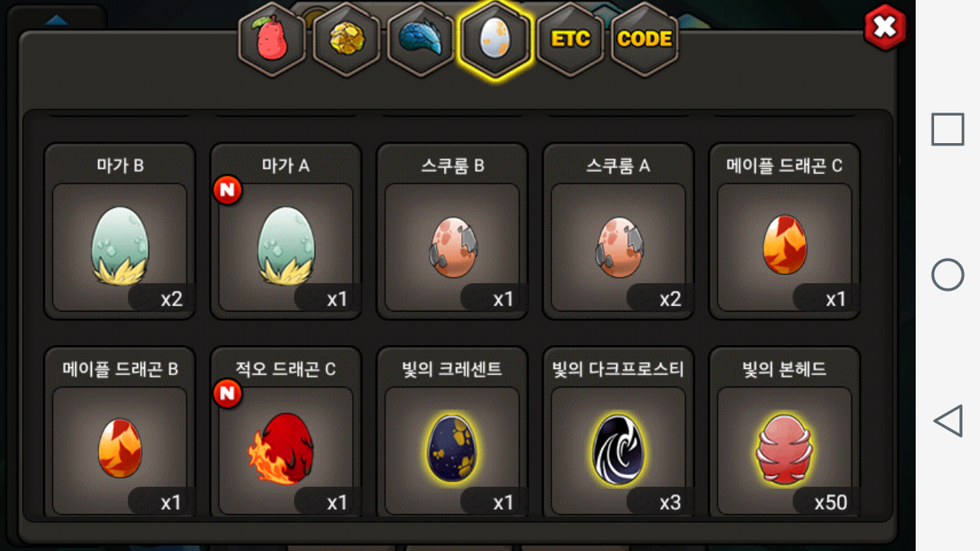Switch to the CODE tab
Screen dimensions: 980x551
pos(645,39)
